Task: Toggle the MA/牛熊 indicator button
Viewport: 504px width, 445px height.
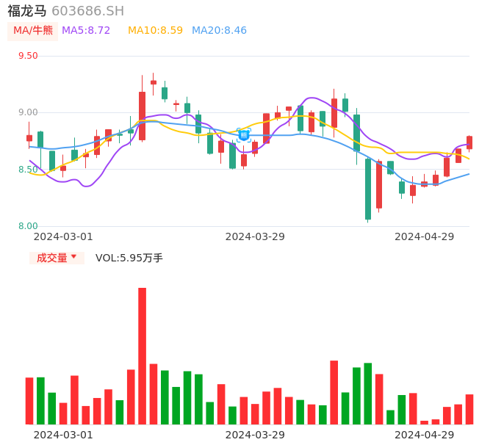Action: (32, 31)
